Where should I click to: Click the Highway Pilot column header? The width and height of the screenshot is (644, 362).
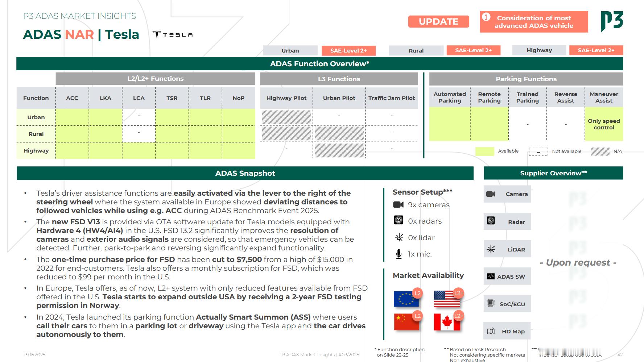(286, 98)
